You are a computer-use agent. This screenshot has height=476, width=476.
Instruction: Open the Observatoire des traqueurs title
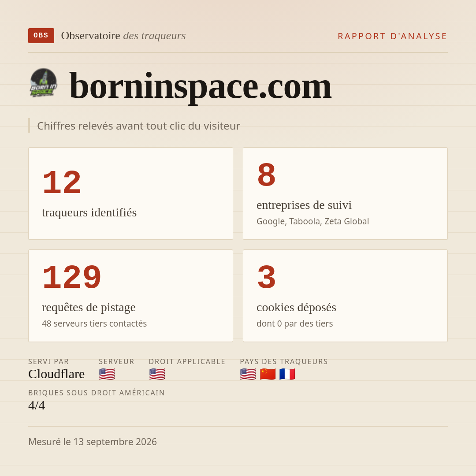point(123,36)
